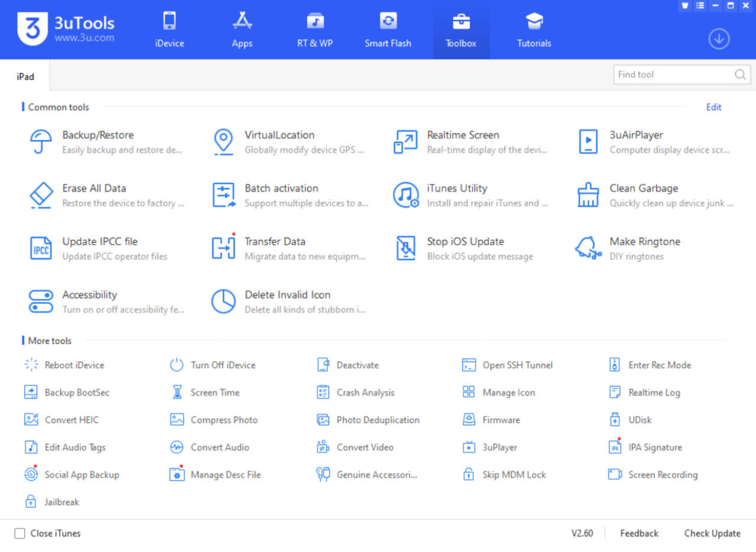Toggle the Close iTunes checkbox
Screen dimensions: 756x552
(x=20, y=533)
